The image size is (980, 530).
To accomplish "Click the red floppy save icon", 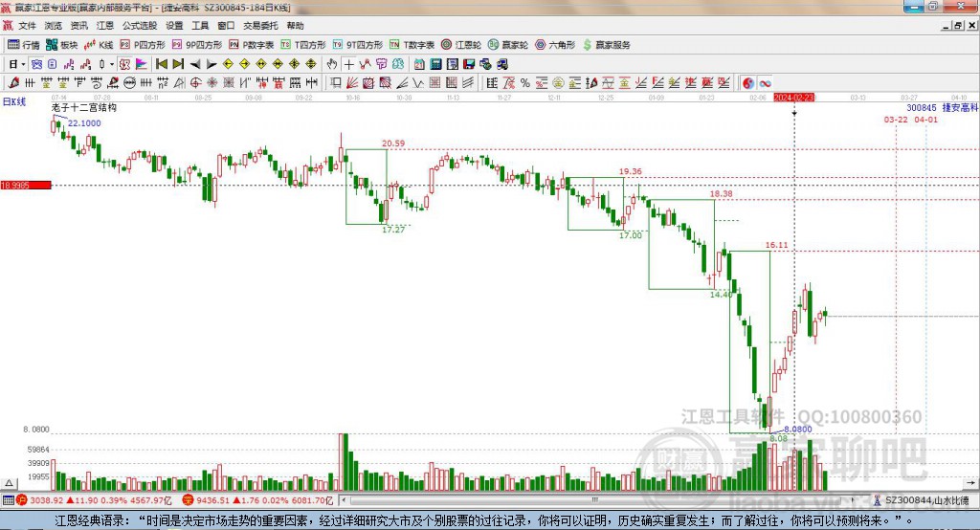I will [x=469, y=64].
